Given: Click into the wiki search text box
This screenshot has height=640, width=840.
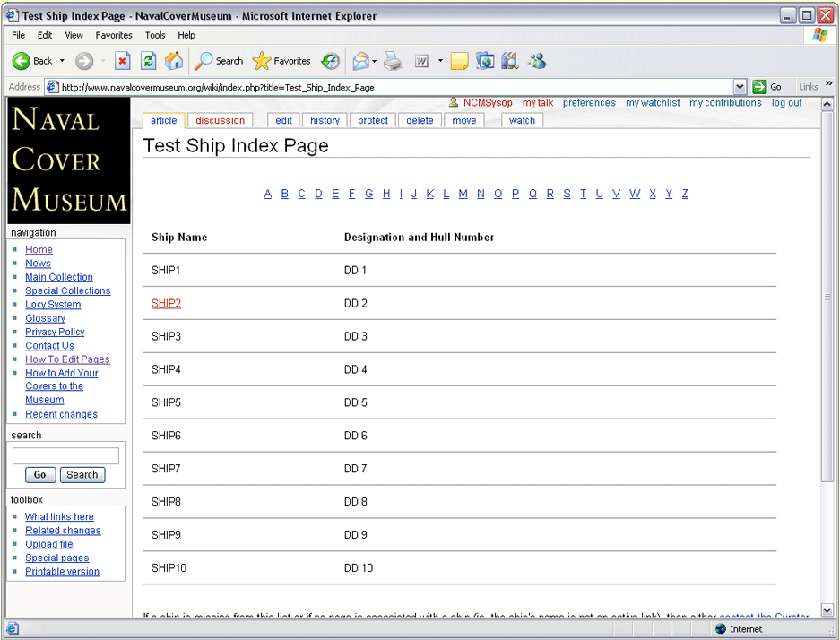Looking at the screenshot, I should [65, 455].
